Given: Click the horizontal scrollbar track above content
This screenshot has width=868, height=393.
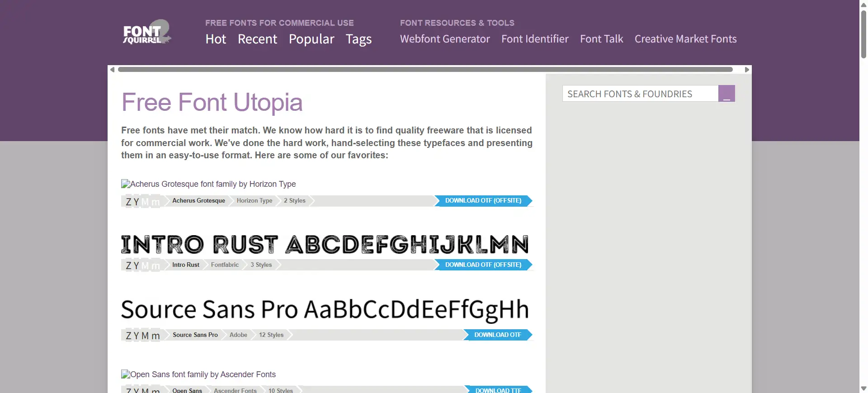Looking at the screenshot, I should pyautogui.click(x=425, y=70).
